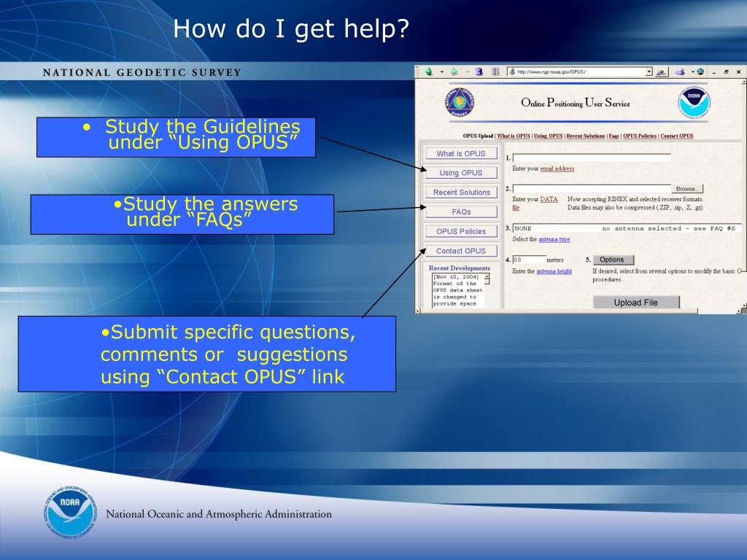Click the 'antenna type' hyperlink
The width and height of the screenshot is (747, 560).
(x=554, y=239)
